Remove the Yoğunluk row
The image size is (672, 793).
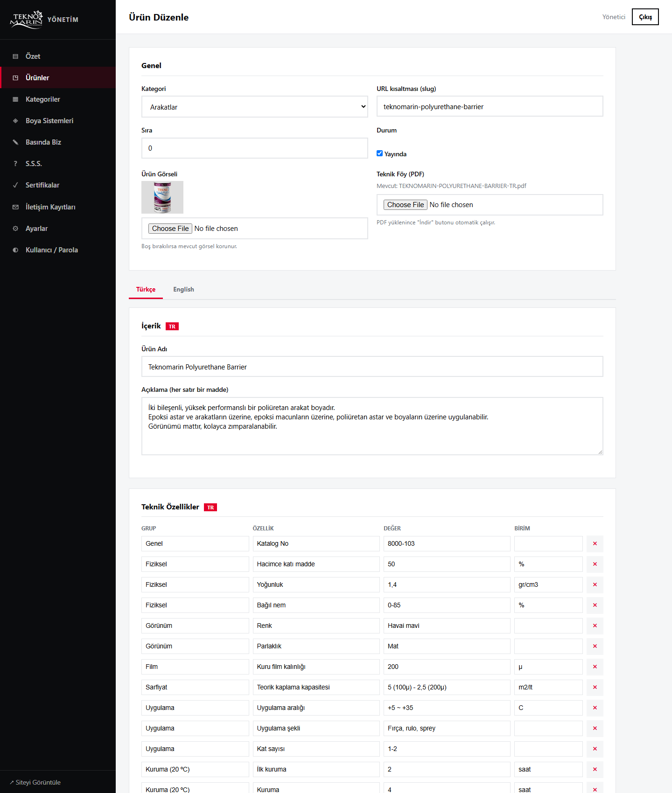click(595, 584)
